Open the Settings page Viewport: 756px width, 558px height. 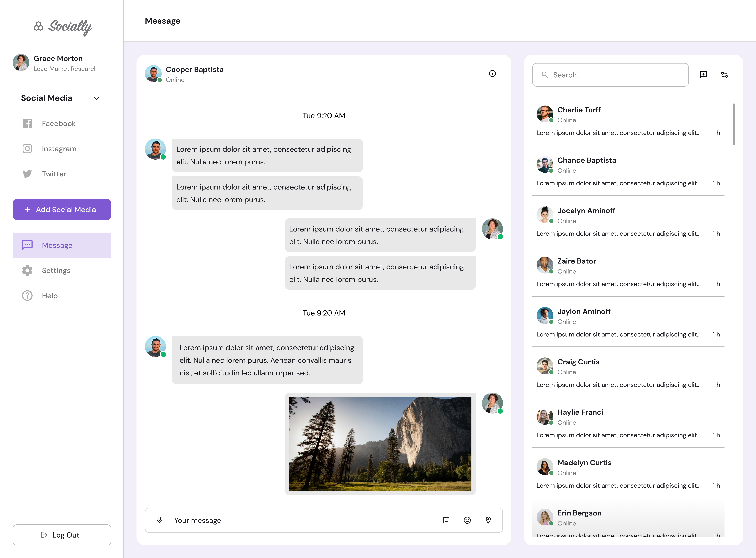56,271
